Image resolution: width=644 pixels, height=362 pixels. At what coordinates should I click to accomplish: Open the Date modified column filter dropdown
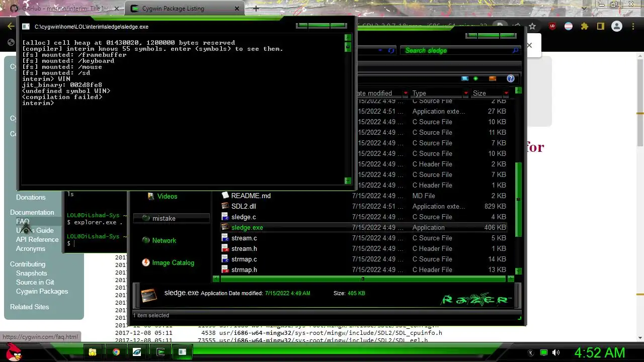point(405,93)
